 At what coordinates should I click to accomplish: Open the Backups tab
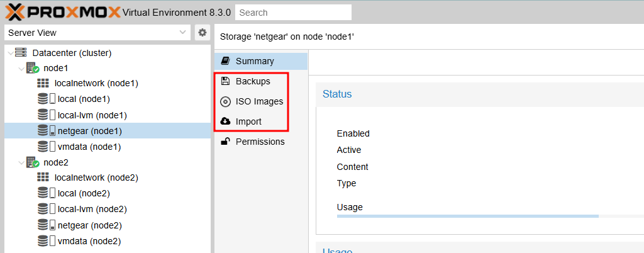pyautogui.click(x=261, y=81)
